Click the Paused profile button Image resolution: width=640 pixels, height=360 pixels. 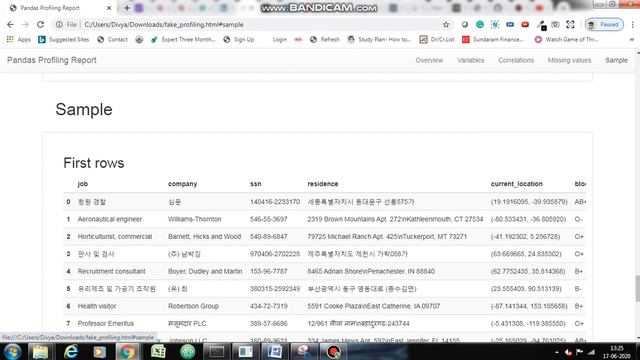pyautogui.click(x=604, y=24)
